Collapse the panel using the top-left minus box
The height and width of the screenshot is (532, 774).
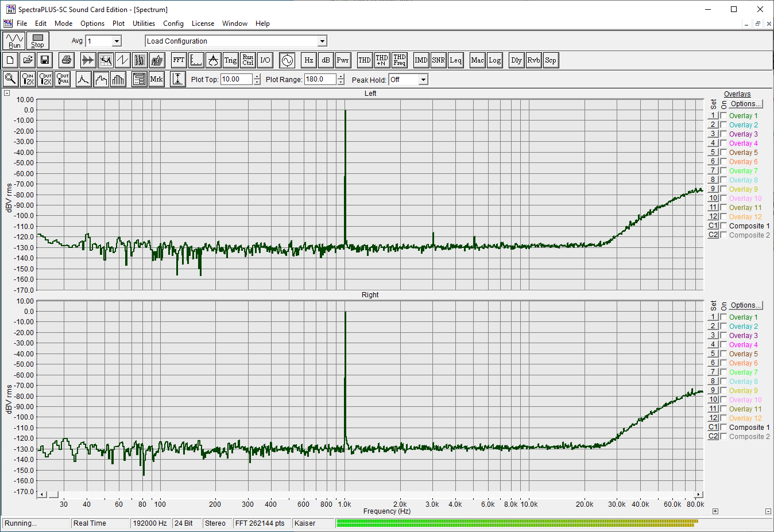[x=7, y=93]
